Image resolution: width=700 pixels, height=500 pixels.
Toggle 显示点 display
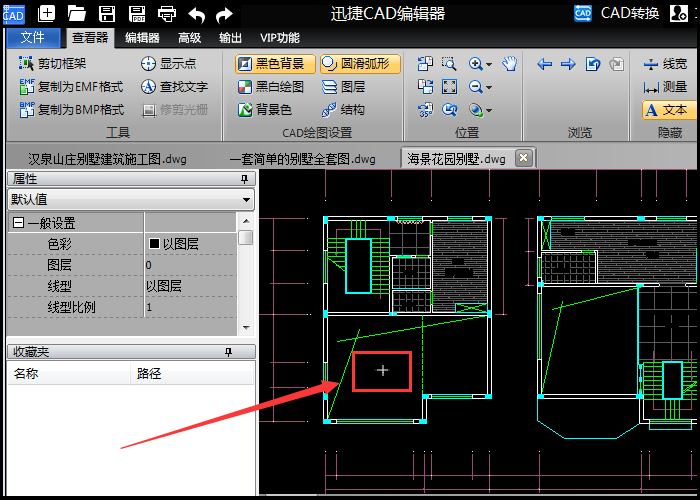pyautogui.click(x=169, y=63)
